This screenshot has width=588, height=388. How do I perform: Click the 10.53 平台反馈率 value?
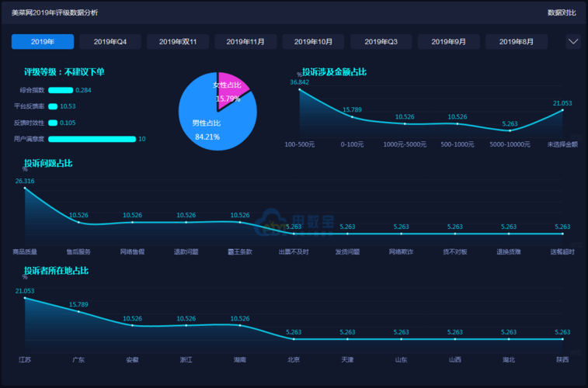[68, 106]
